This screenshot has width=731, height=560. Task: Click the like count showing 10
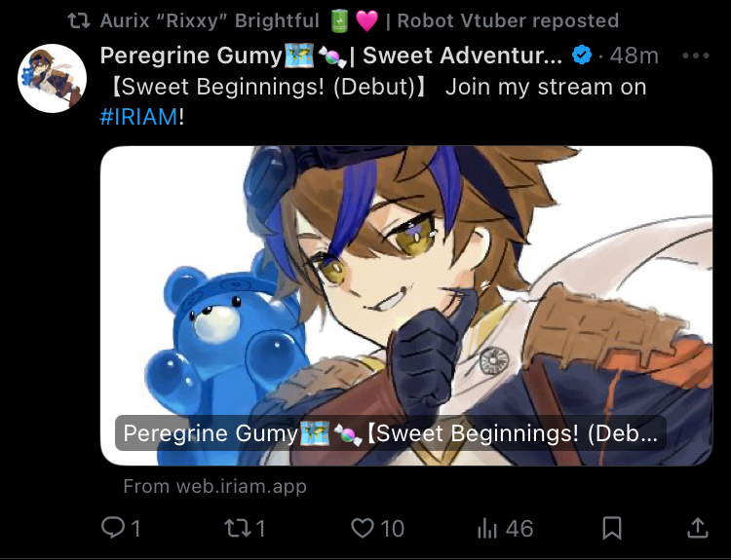[392, 528]
